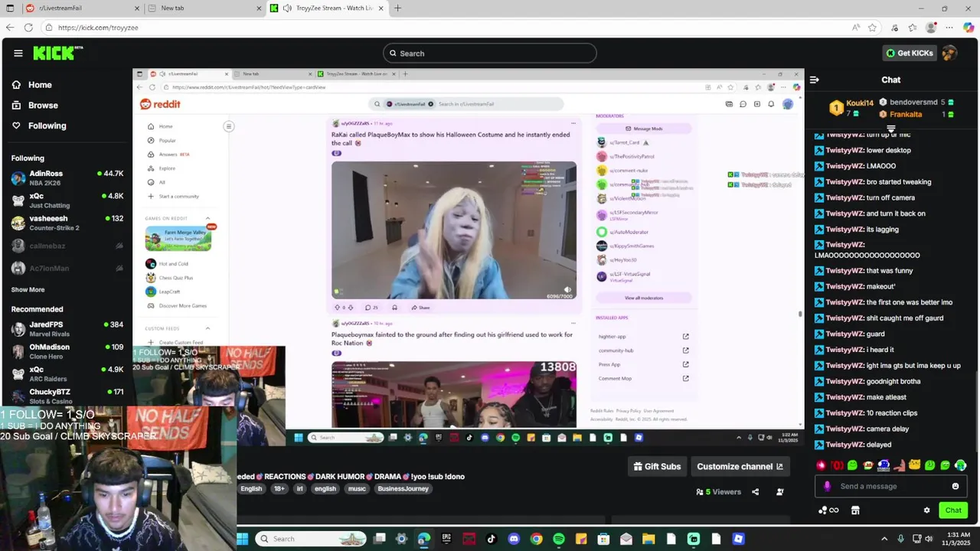
Task: Mute the TroyyZee Stream tab audio
Action: 287,8
